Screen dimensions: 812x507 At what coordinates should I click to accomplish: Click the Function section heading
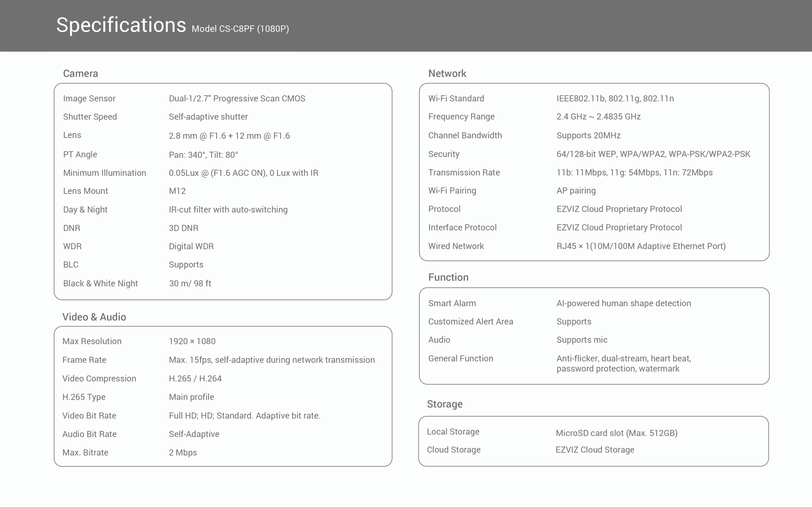448,277
